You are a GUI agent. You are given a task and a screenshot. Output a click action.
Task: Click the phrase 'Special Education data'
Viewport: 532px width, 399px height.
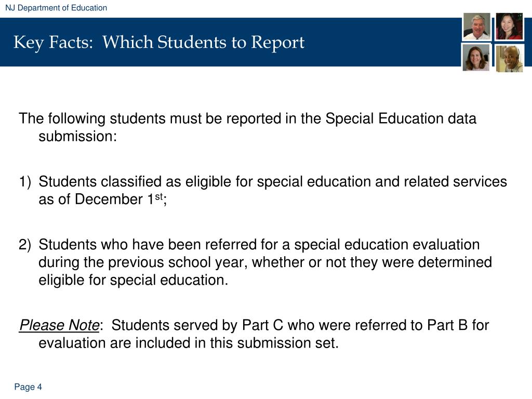(x=401, y=119)
